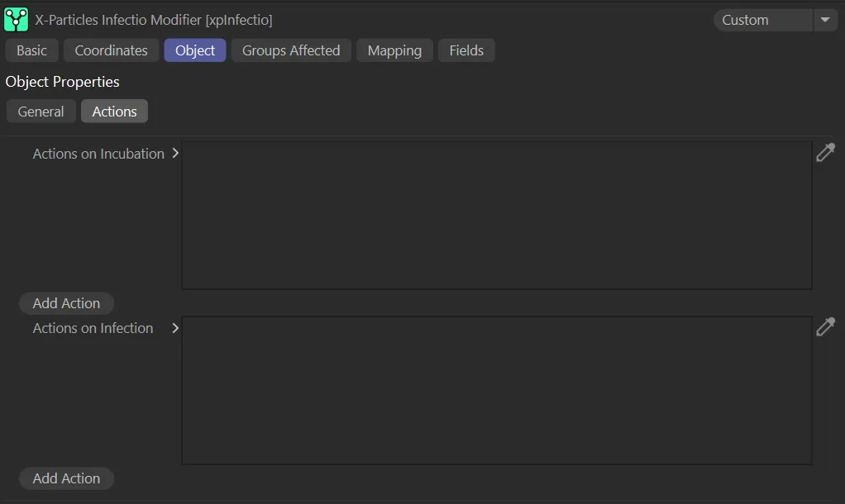This screenshot has width=845, height=504.
Task: Open the Custom mode dropdown
Action: (824, 20)
